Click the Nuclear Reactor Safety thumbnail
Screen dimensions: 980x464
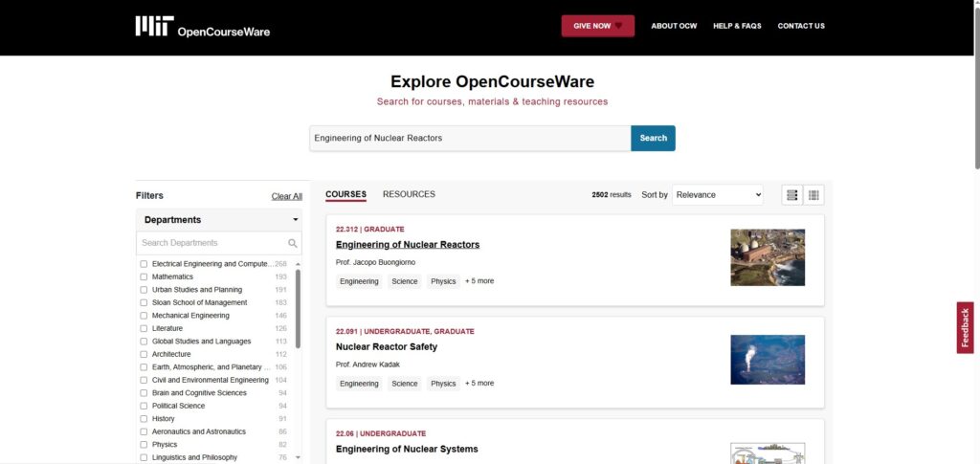pyautogui.click(x=768, y=360)
